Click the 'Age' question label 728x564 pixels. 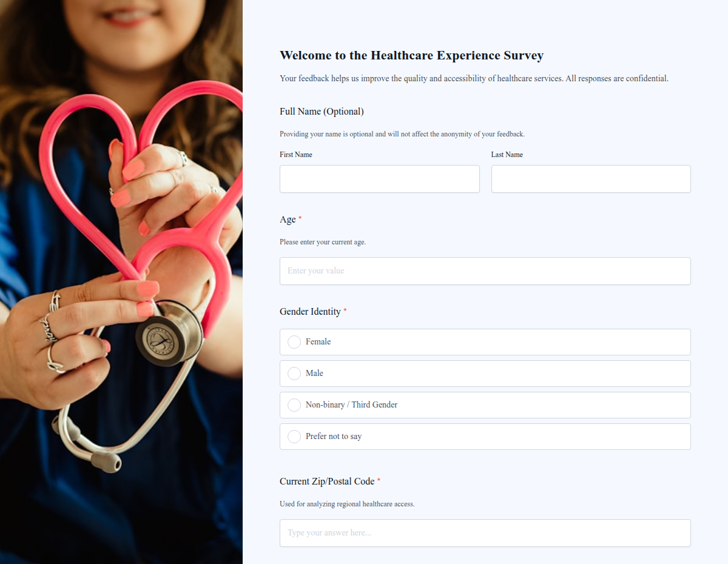(288, 220)
